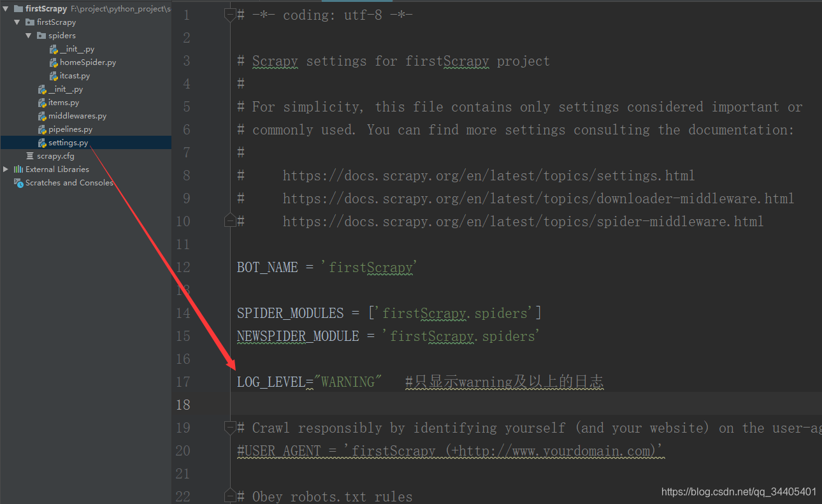
Task: Click the project root folder icon
Action: click(18, 9)
